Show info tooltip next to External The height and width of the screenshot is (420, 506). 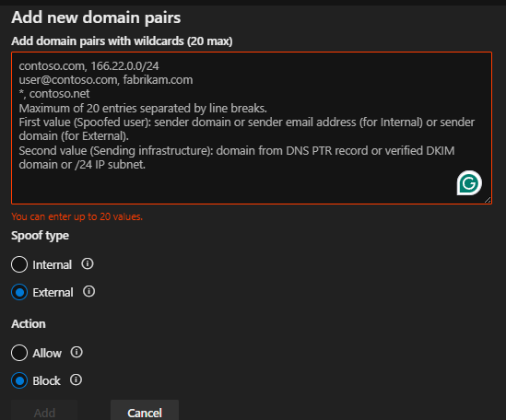coord(88,292)
